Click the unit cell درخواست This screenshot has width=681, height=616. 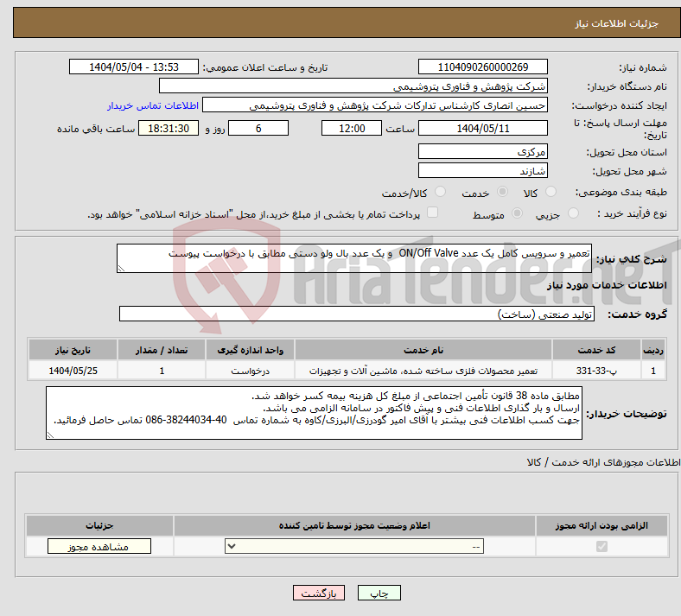tap(250, 371)
